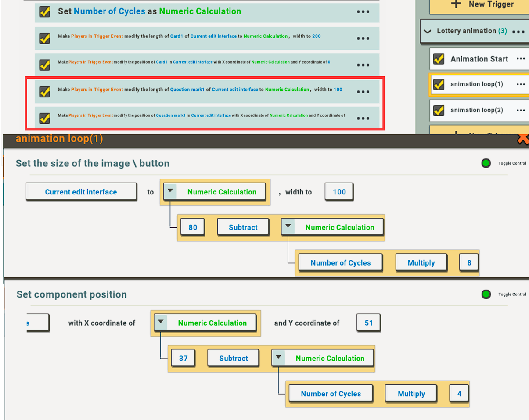Toggle checkbox for Animation Start trigger
529x420 pixels.
(439, 59)
